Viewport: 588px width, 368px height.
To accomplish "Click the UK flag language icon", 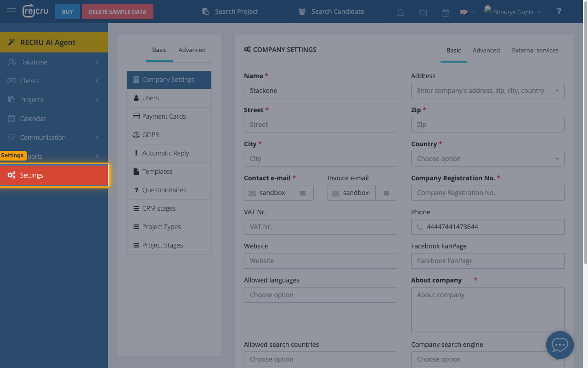I will click(x=464, y=12).
